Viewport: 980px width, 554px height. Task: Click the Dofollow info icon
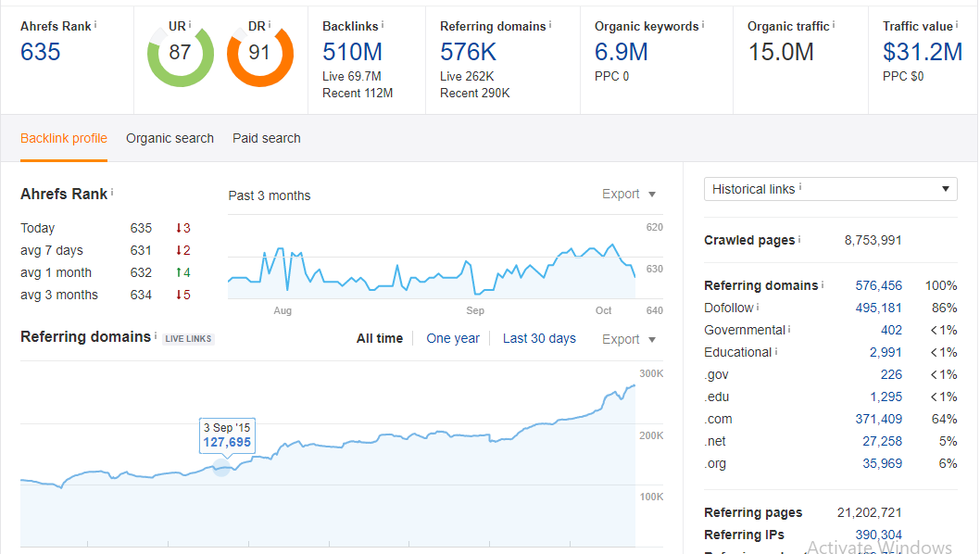coord(756,307)
